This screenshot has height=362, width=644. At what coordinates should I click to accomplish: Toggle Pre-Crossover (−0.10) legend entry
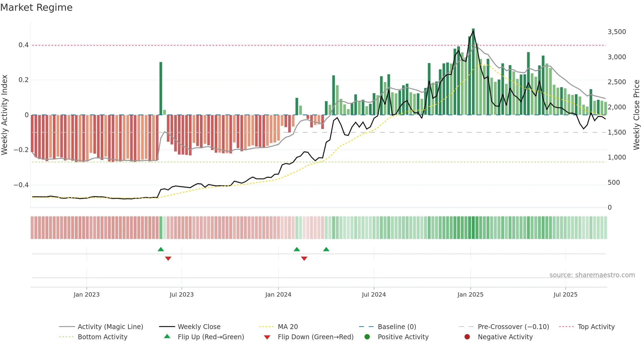(x=504, y=327)
